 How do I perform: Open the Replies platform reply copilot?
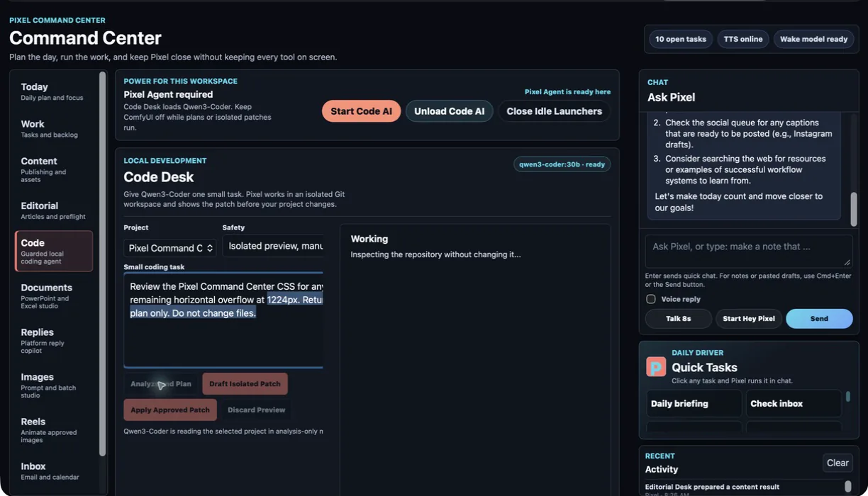[x=54, y=341]
